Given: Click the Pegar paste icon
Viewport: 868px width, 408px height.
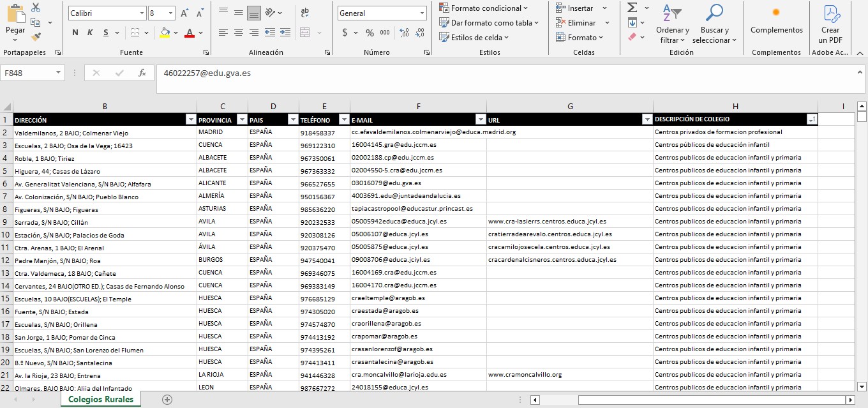Looking at the screenshot, I should point(15,13).
